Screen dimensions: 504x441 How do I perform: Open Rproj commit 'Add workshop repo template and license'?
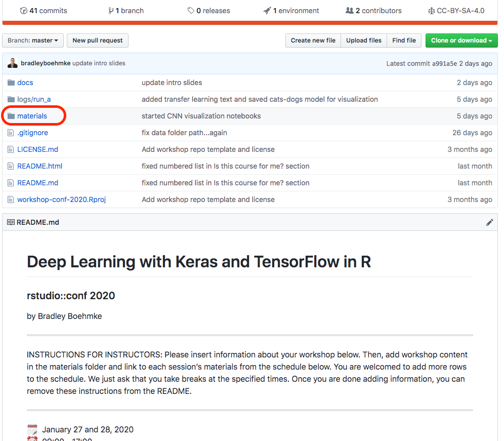(x=208, y=200)
